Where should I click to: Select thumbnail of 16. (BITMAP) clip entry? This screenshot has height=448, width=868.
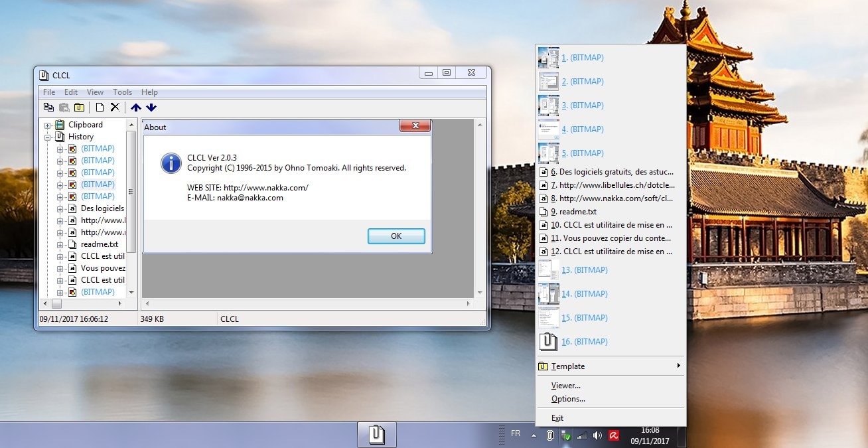pyautogui.click(x=548, y=342)
